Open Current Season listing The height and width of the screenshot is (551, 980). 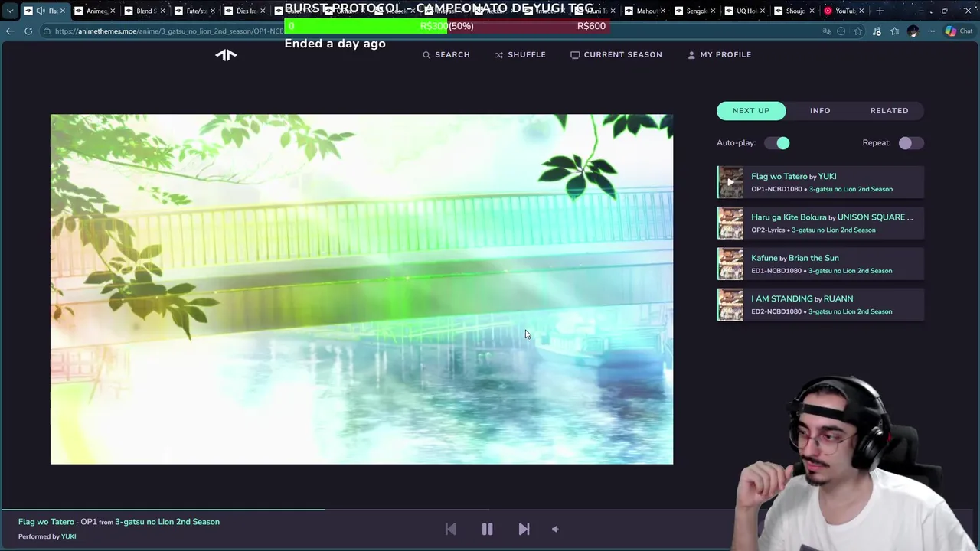pos(616,54)
